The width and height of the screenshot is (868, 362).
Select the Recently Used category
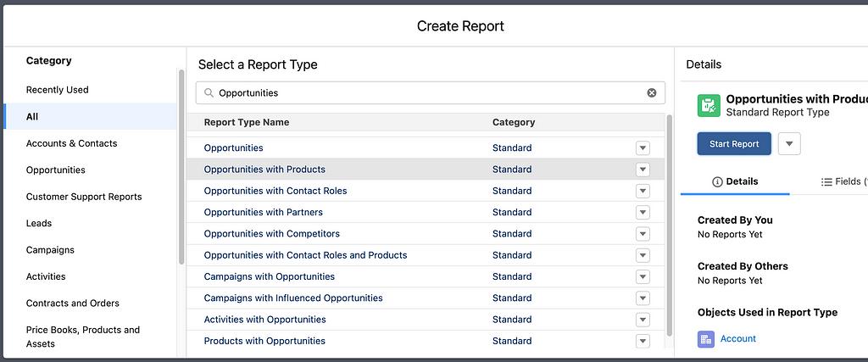pyautogui.click(x=57, y=90)
